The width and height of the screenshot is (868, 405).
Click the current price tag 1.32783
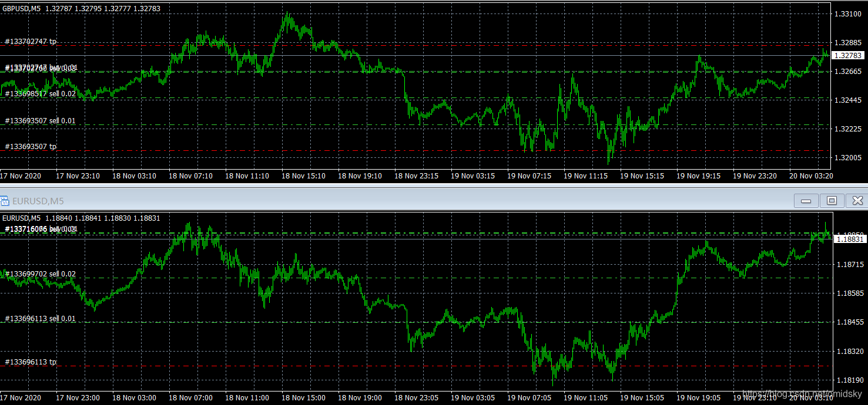(x=849, y=55)
